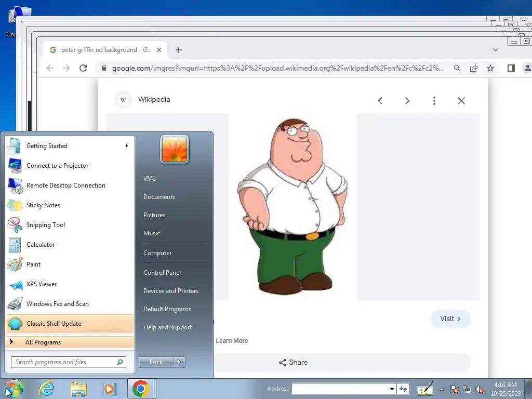Screen dimensions: 532x399
Task: Launch Calculator from Start menu
Action: click(x=70, y=245)
